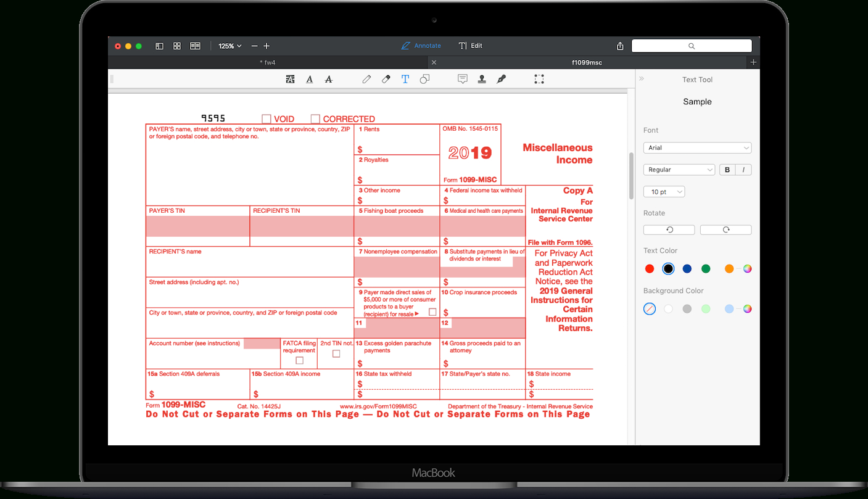Add a note comment annotation

pos(463,79)
